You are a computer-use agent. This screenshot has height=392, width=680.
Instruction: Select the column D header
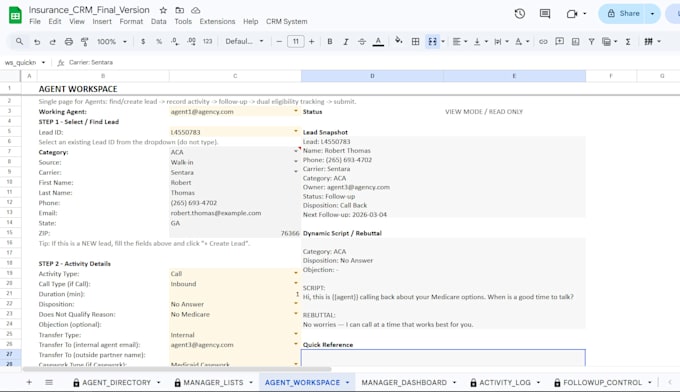click(x=372, y=76)
